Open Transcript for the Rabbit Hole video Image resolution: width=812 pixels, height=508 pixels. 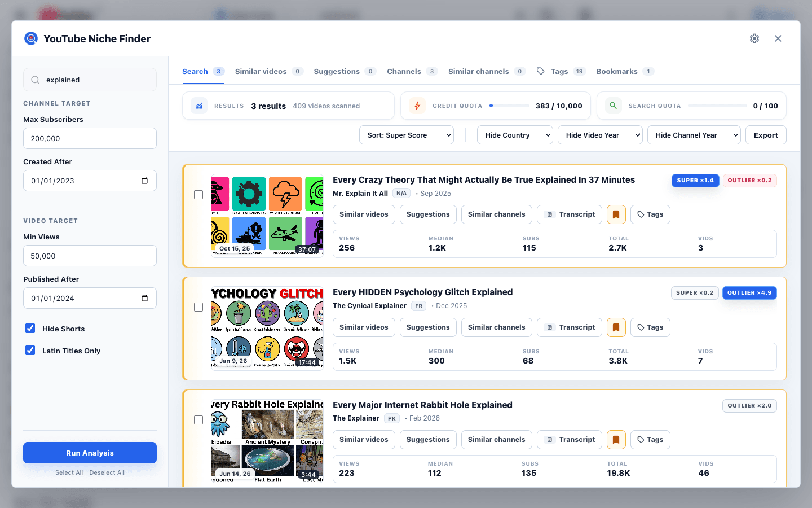pyautogui.click(x=570, y=440)
